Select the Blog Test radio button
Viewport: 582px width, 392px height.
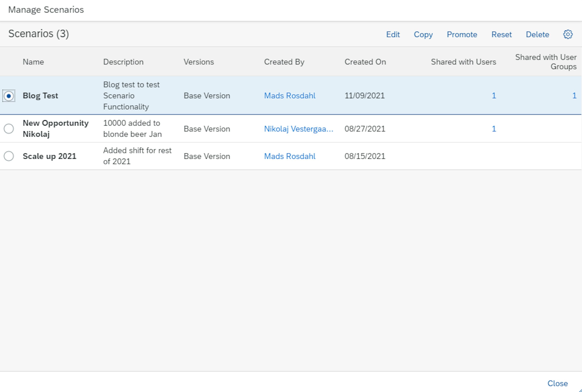click(x=9, y=96)
